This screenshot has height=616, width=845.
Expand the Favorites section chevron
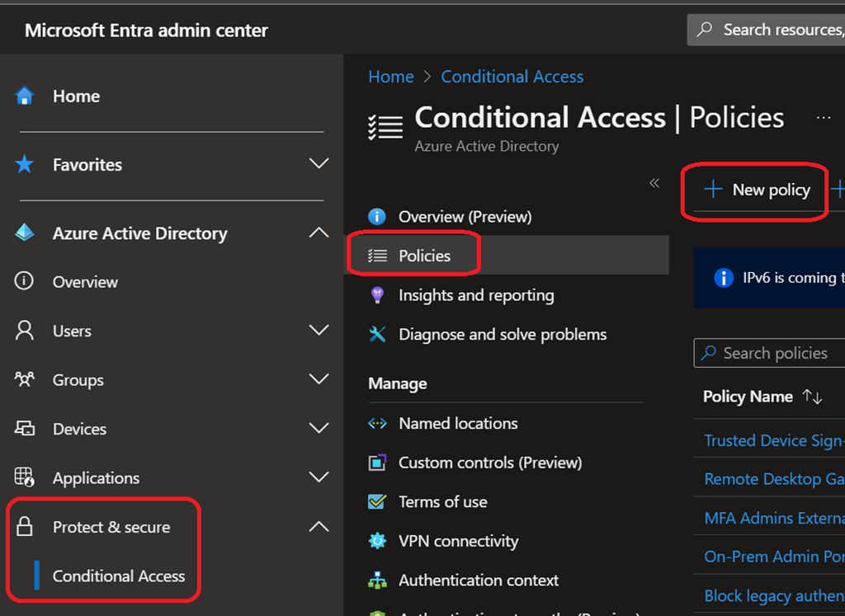pyautogui.click(x=319, y=164)
